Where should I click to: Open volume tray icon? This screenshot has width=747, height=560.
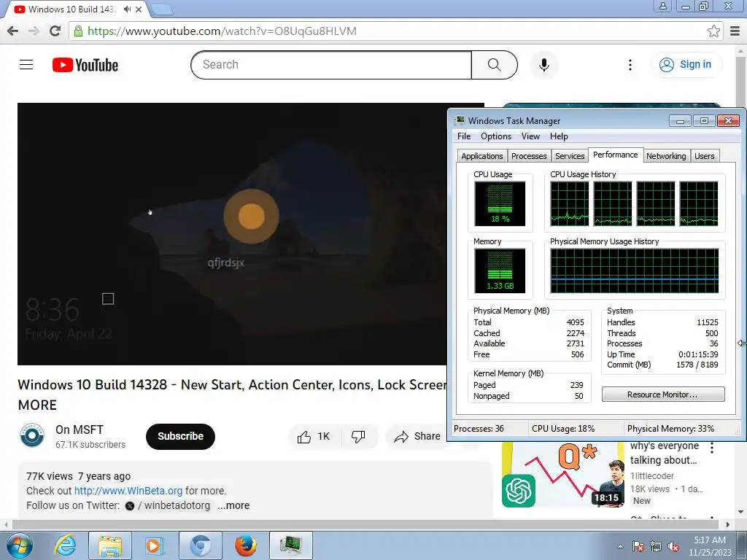click(673, 546)
